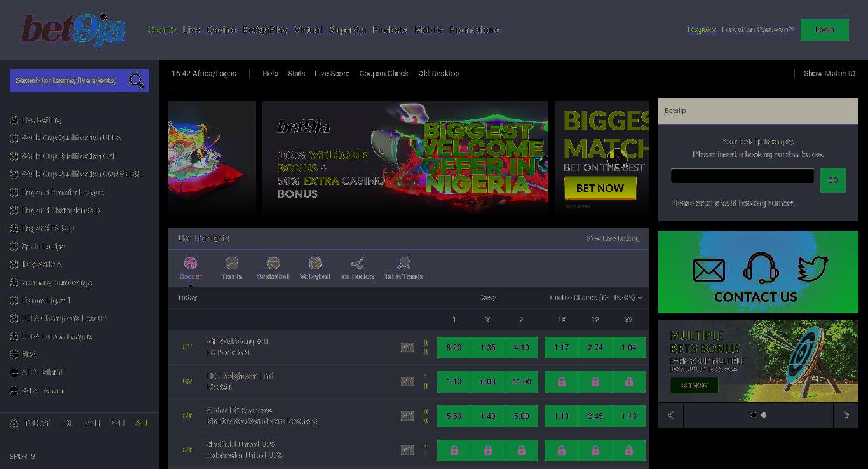
Task: Open the Promotions menu
Action: (x=474, y=30)
